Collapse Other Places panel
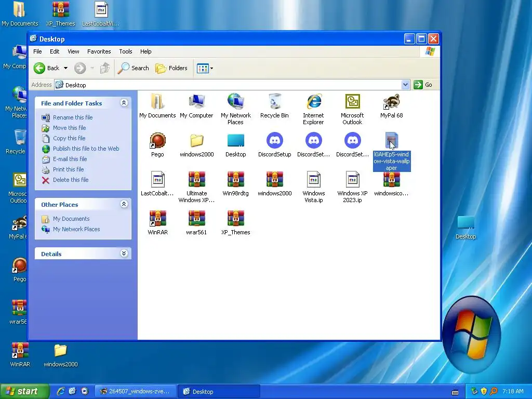Image resolution: width=532 pixels, height=399 pixels. [x=124, y=204]
